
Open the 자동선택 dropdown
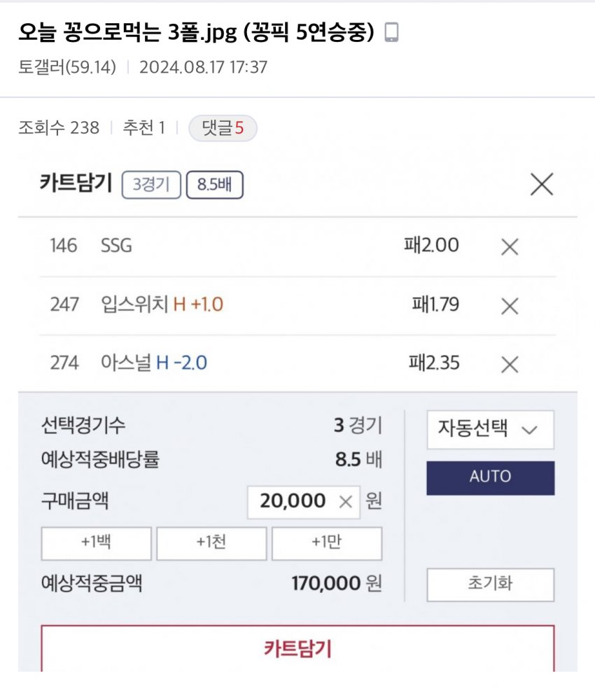[x=490, y=429]
